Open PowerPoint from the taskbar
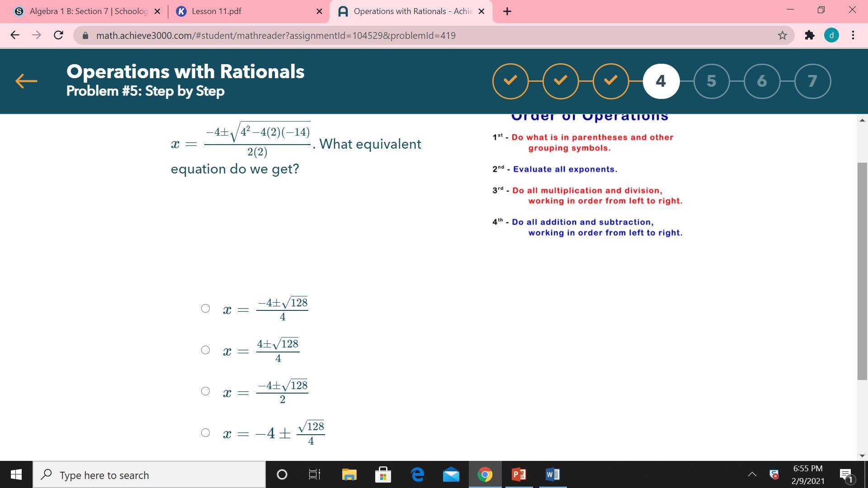The image size is (868, 488). tap(519, 474)
